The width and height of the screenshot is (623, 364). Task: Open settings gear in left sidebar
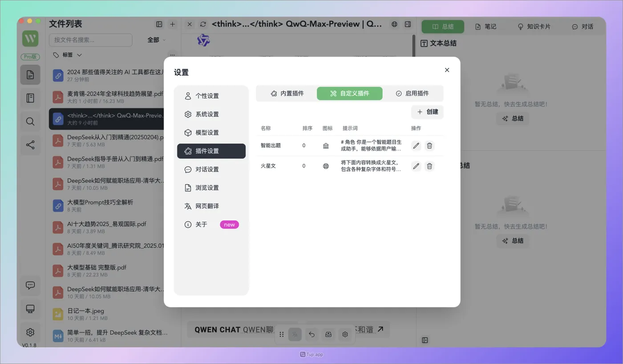[x=30, y=332]
